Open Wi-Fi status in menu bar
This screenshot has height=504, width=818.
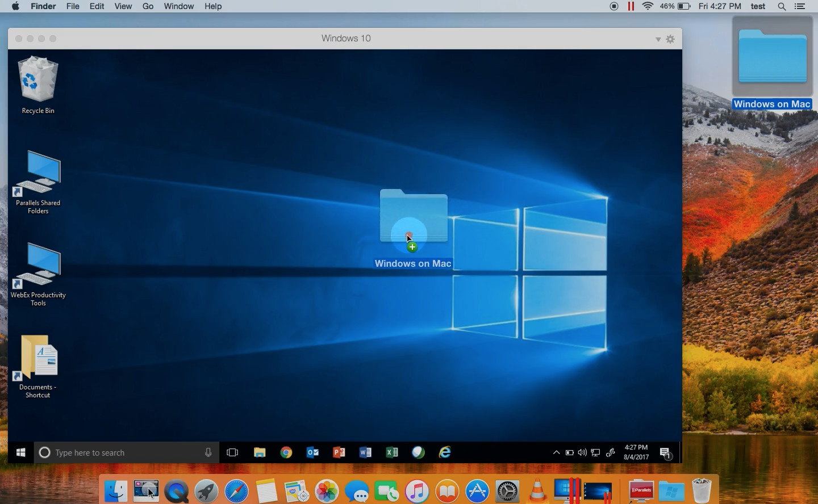coord(648,6)
